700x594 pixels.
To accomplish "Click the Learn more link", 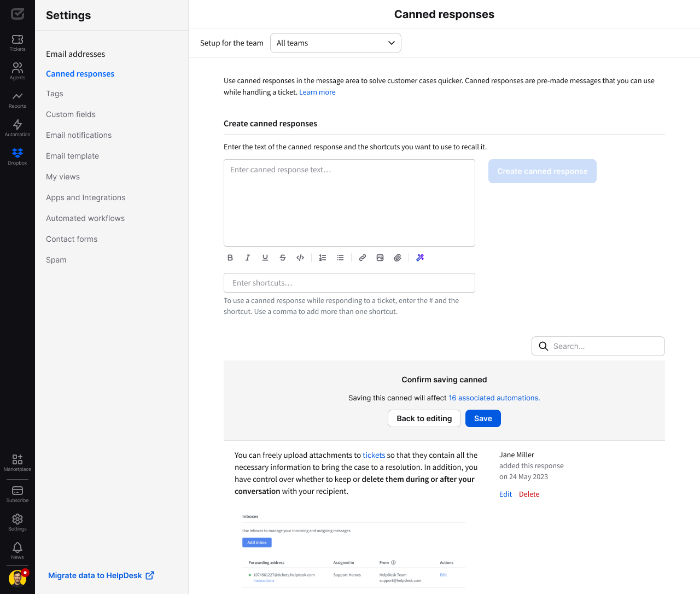I will coord(317,92).
